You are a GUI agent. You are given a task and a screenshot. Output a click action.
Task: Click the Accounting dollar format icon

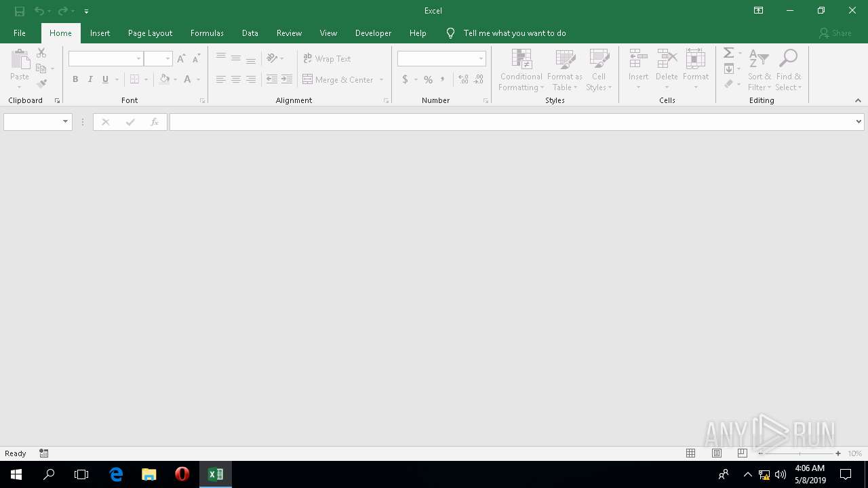[x=405, y=79]
